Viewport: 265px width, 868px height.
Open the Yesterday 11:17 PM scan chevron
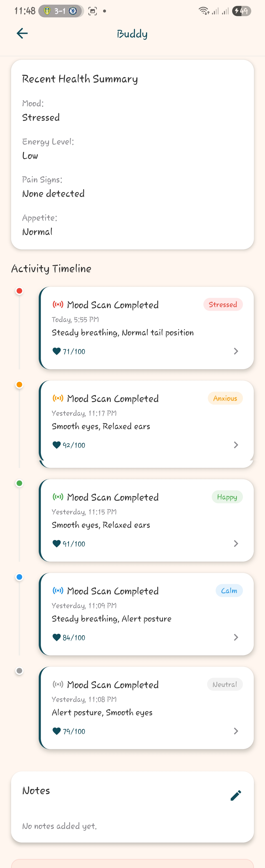[x=236, y=445]
